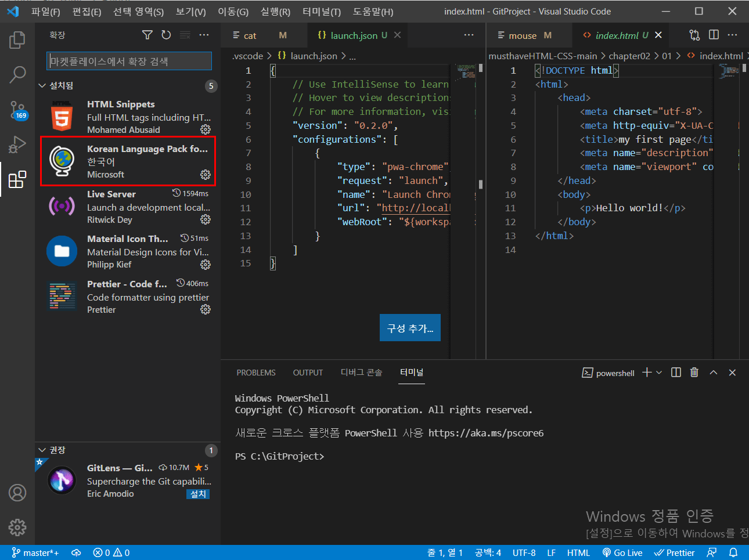
Task: Select Live Server extension entry
Action: pyautogui.click(x=128, y=207)
